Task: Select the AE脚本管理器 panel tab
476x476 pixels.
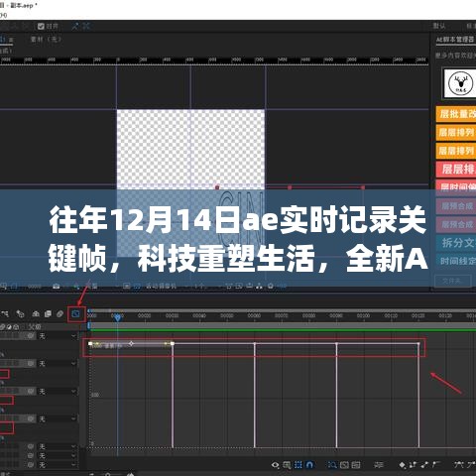Action: (455, 40)
